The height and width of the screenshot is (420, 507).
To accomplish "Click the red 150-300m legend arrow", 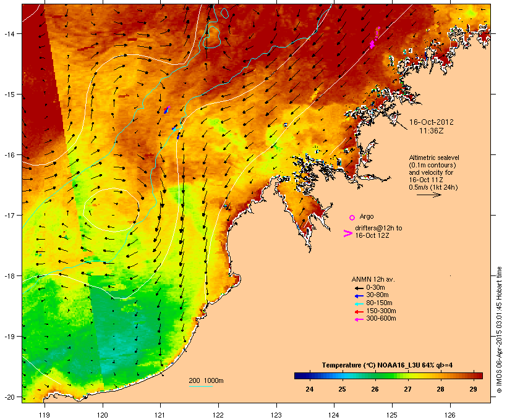I will point(359,311).
